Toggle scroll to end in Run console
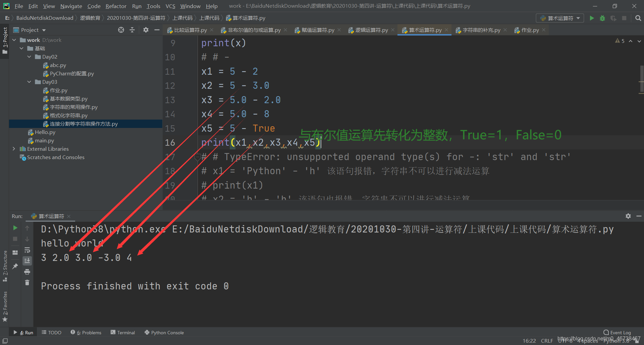The image size is (644, 345). pos(27,261)
